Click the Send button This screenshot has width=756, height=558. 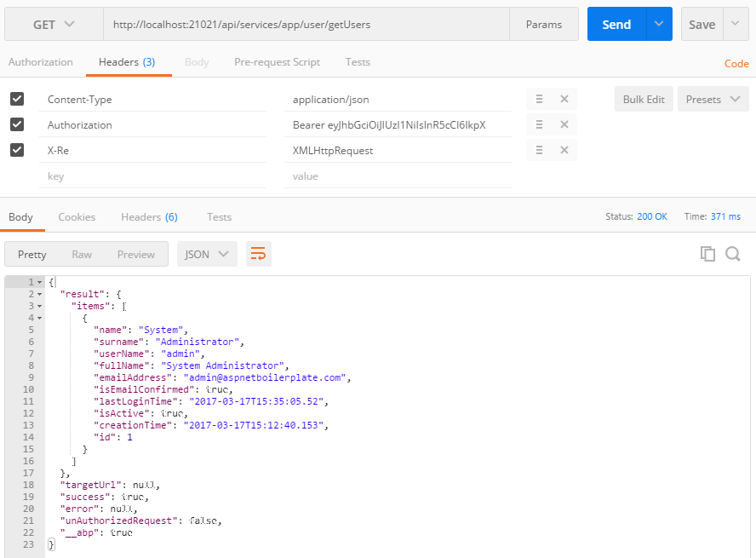click(616, 24)
